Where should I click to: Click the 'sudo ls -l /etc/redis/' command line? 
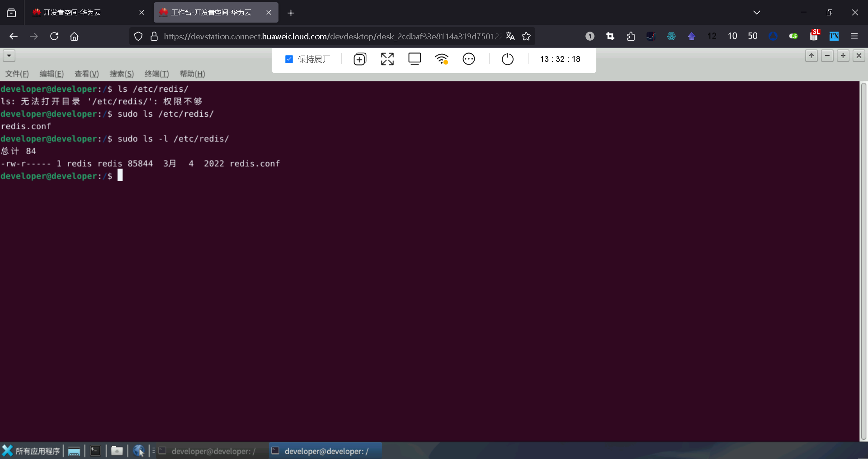(x=173, y=139)
